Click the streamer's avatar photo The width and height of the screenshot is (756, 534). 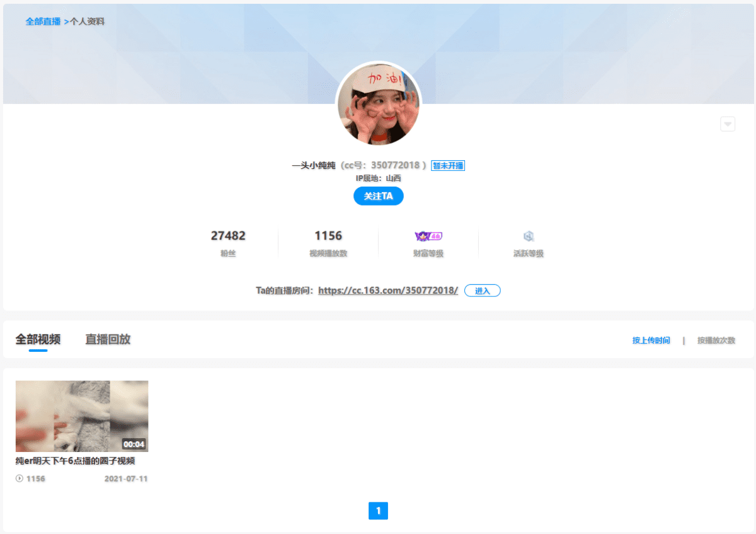tap(378, 104)
